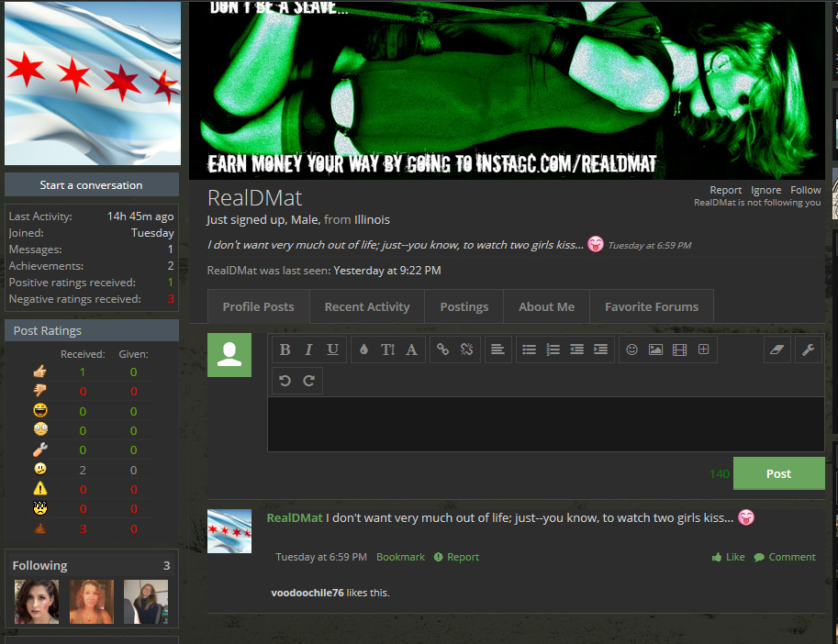Click the laughing face rating icon
Screen dimensions: 838x644
pos(40,410)
